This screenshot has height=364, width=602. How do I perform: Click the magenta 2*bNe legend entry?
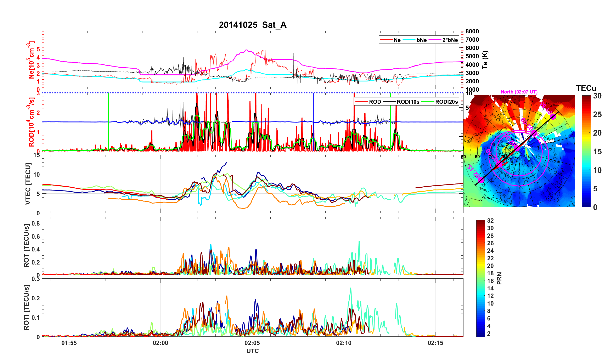pyautogui.click(x=450, y=40)
